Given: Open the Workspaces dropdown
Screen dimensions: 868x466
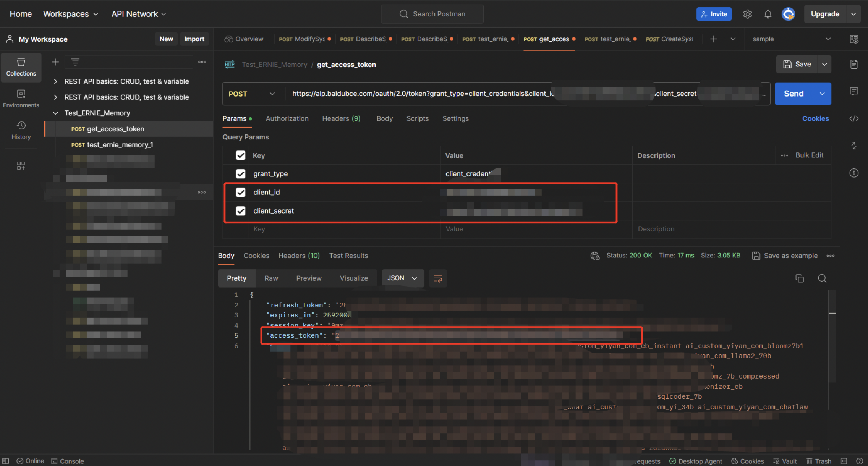Looking at the screenshot, I should pyautogui.click(x=71, y=14).
